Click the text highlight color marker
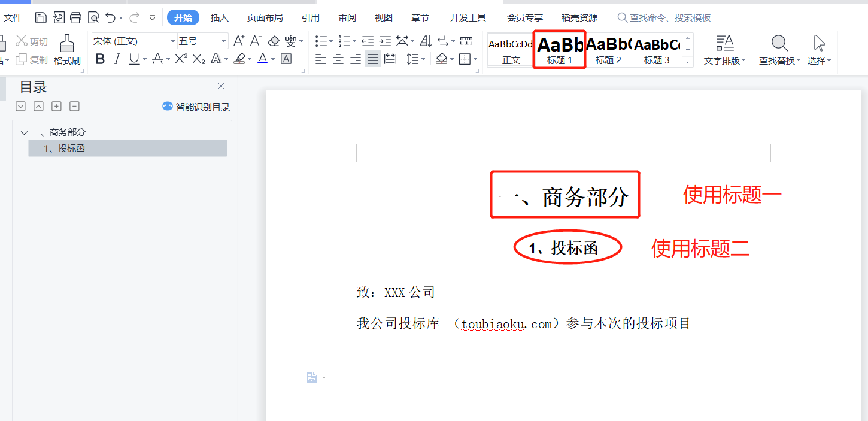Viewport: 868px width, 421px height. point(240,59)
